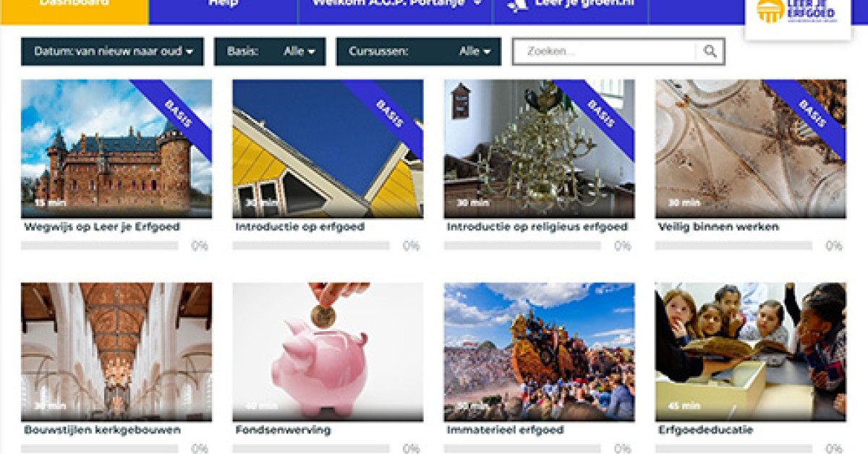Screen dimensions: 868x454
Task: Open the Fondsenwerving course title link
Action: click(283, 430)
